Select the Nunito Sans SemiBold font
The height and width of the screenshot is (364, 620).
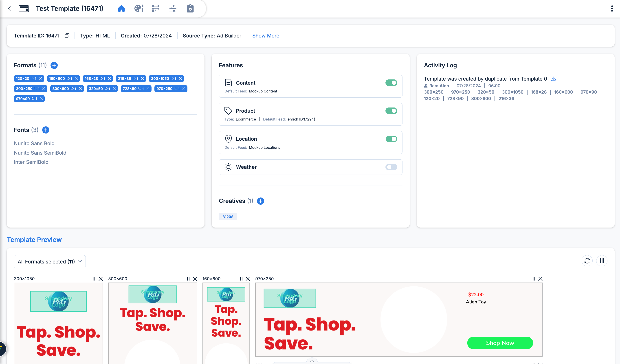pos(40,153)
